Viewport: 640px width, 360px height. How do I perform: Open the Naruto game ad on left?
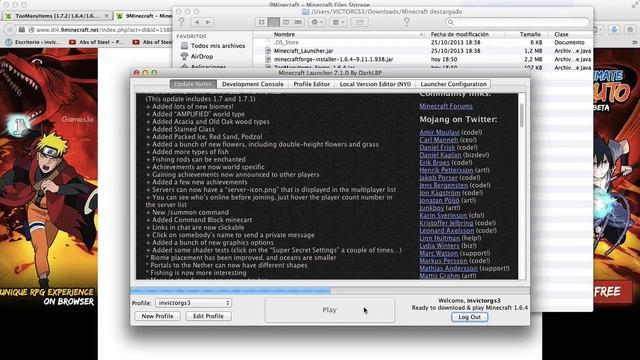pyautogui.click(x=49, y=178)
